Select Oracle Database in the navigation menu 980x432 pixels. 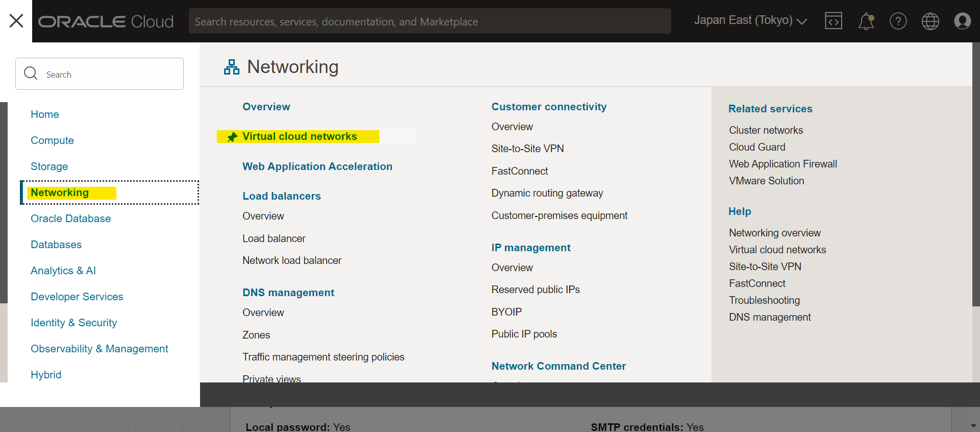click(x=70, y=219)
